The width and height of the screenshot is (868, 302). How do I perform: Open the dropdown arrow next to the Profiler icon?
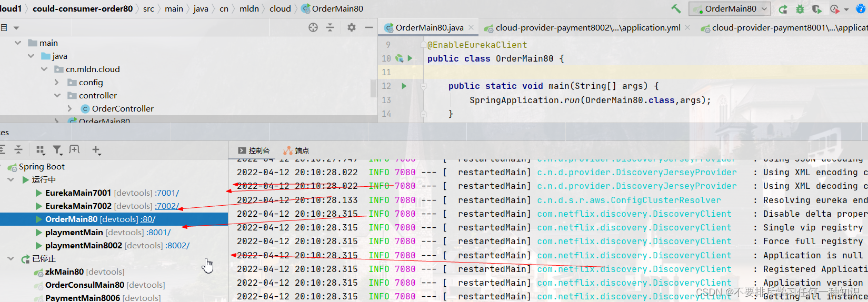tap(846, 9)
